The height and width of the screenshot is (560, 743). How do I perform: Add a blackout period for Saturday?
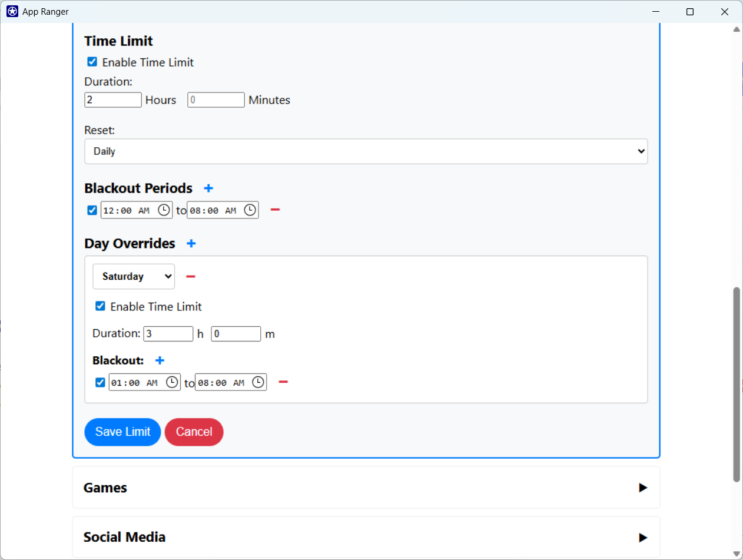coord(160,360)
